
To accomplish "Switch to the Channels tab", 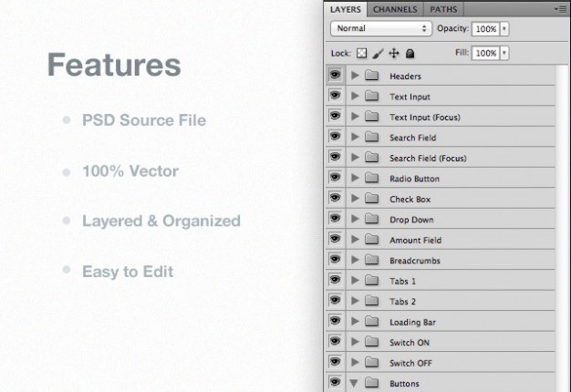I will pyautogui.click(x=395, y=9).
